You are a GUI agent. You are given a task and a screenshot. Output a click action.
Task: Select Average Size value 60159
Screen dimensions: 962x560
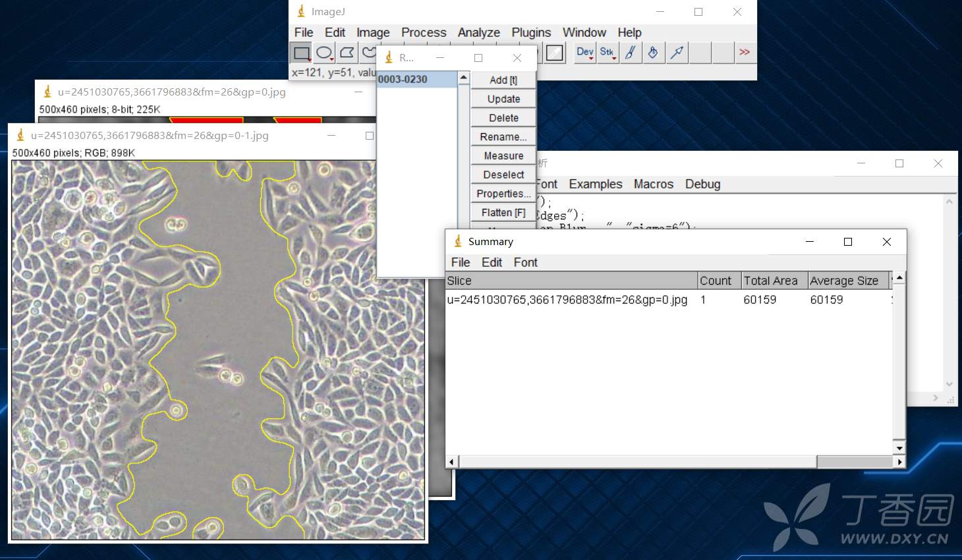[x=826, y=300]
